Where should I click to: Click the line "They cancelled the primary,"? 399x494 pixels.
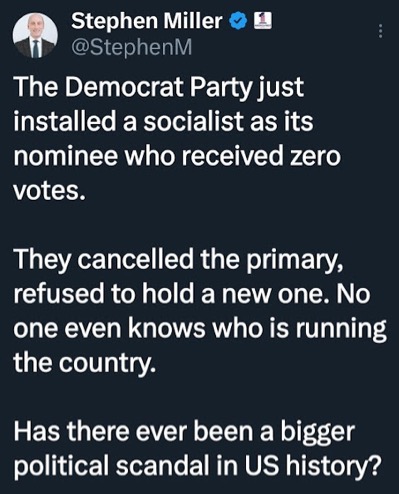(x=178, y=261)
